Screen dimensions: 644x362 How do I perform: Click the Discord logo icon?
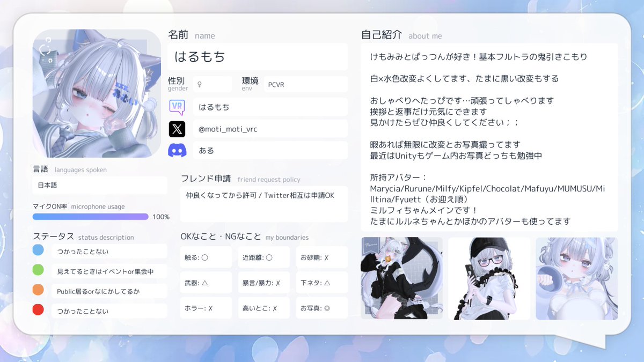tap(177, 151)
